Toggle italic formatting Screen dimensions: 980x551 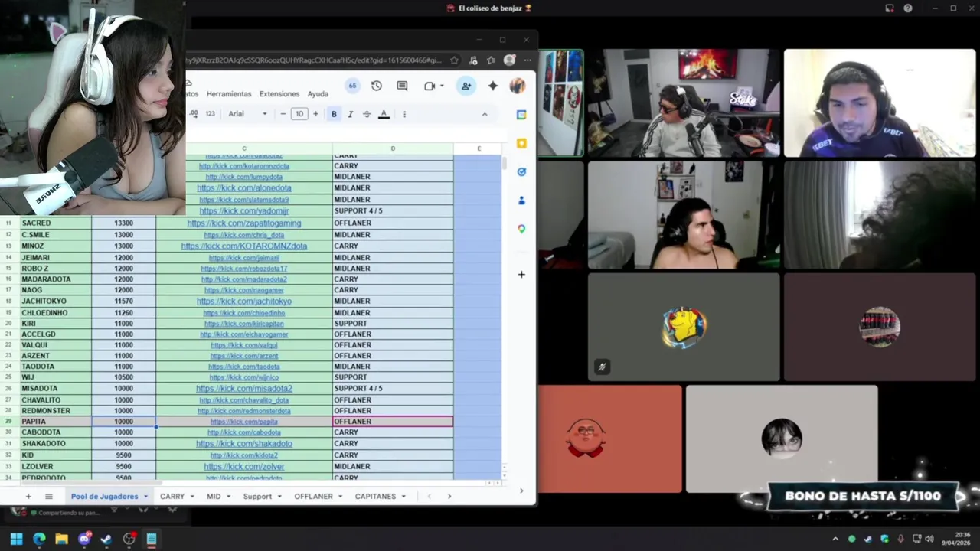pyautogui.click(x=350, y=114)
